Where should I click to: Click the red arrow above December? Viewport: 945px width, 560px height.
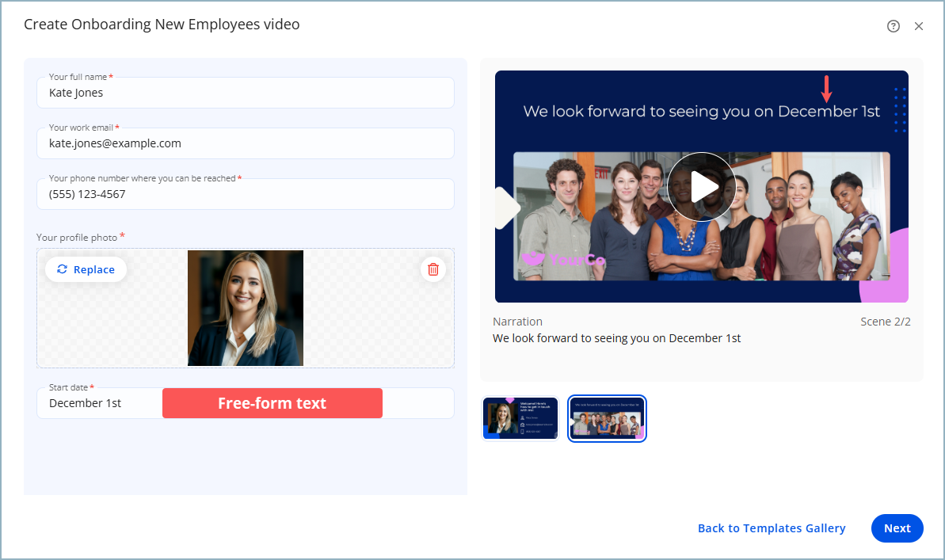(x=826, y=89)
